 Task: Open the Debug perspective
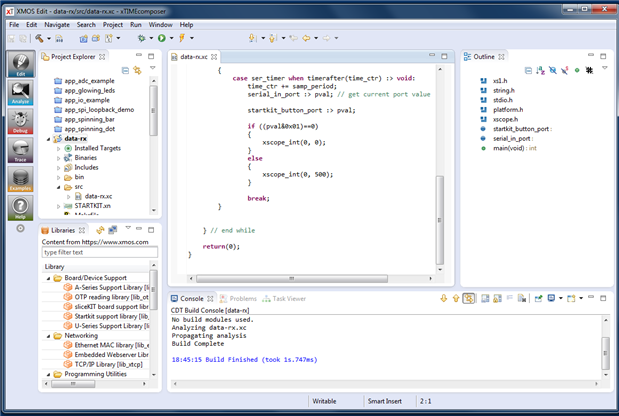point(20,122)
